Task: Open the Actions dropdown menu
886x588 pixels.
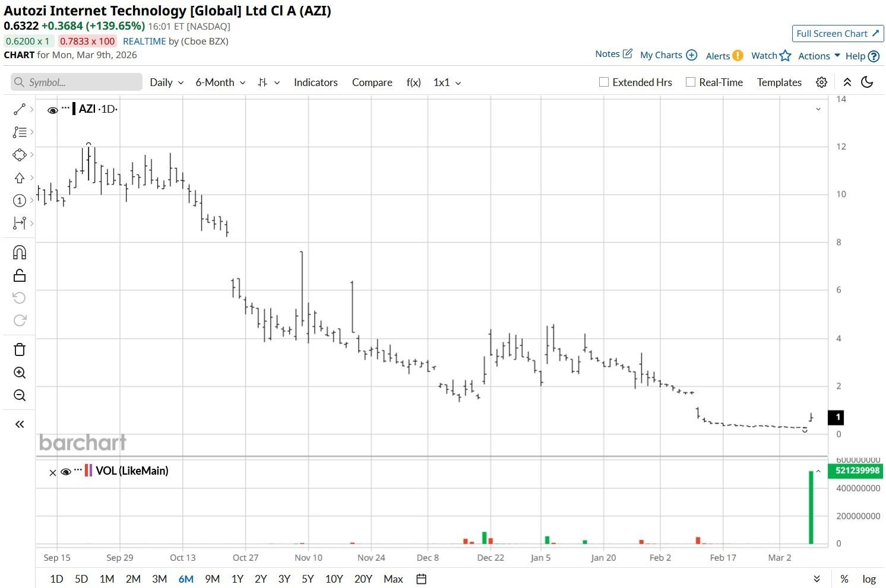Action: 819,56
